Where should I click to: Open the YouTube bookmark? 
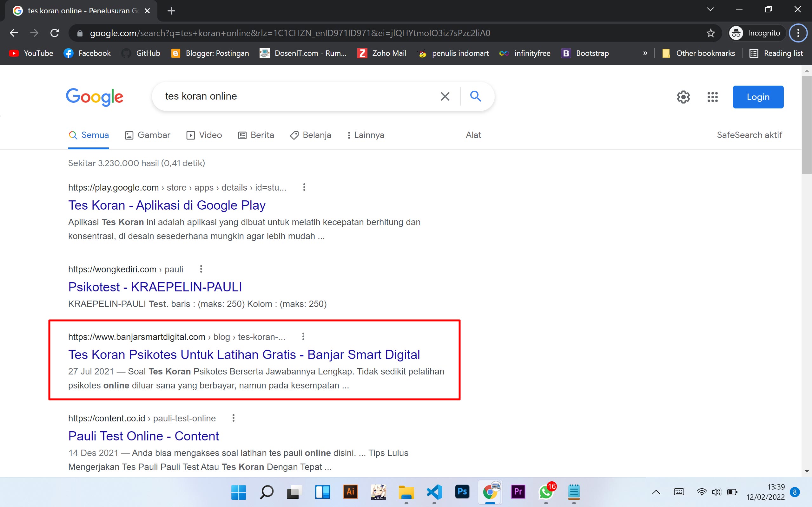30,53
